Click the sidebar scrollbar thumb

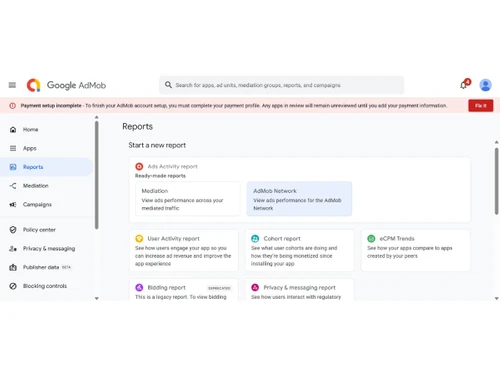click(96, 175)
